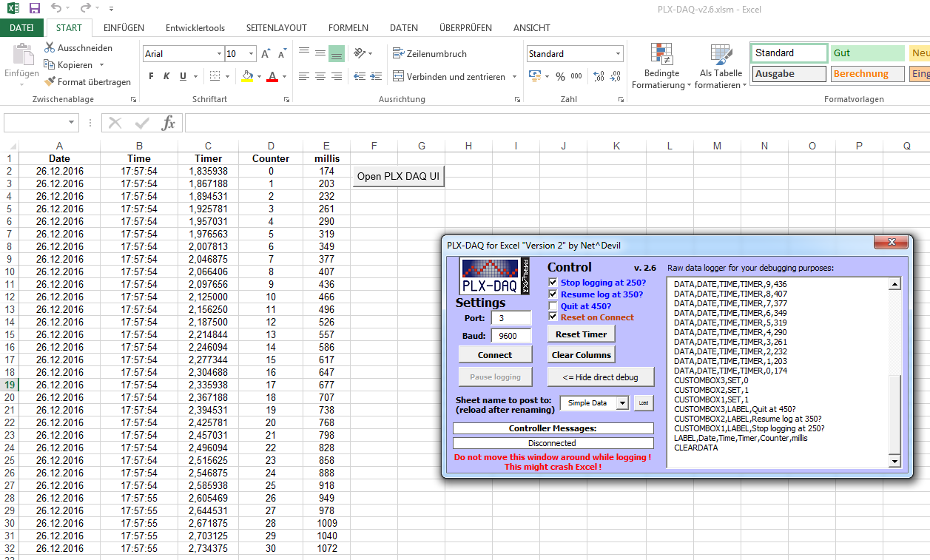Switch to the EINFÜGEN tab
Viewport: 930px width, 560px height.
tap(124, 28)
